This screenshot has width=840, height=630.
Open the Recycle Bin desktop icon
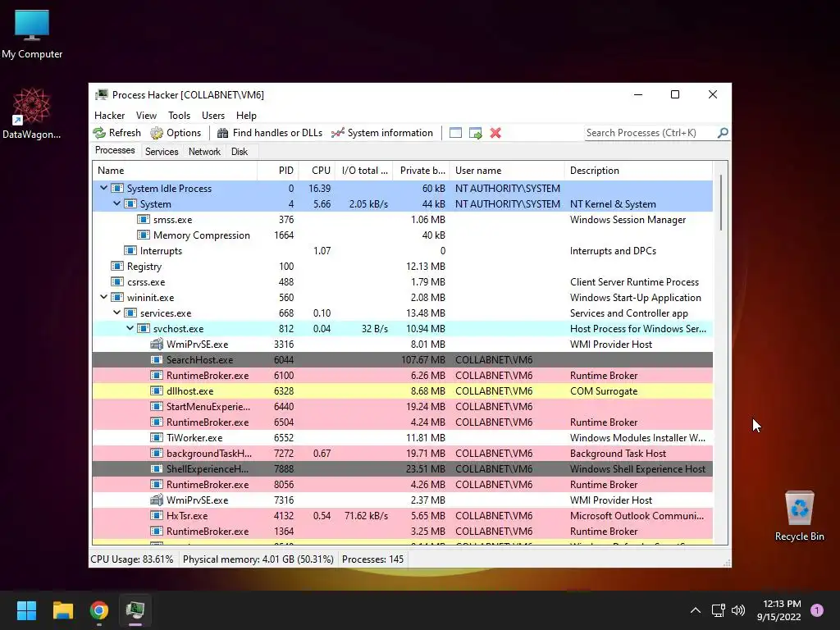point(799,516)
